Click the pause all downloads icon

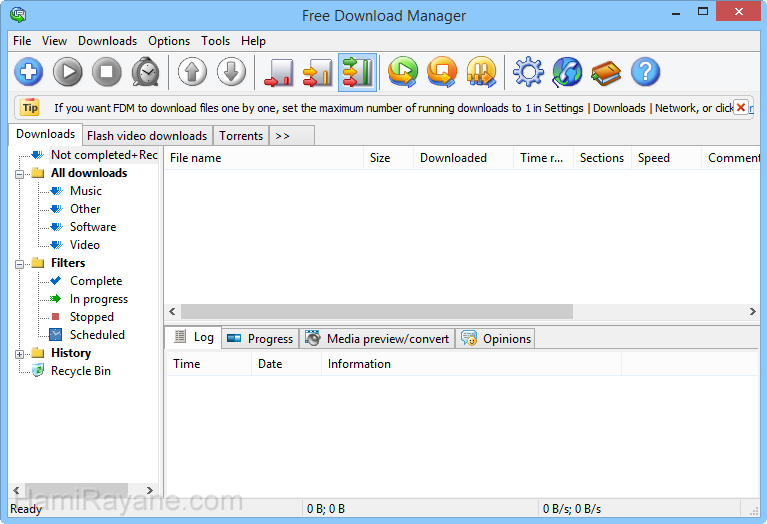[481, 72]
